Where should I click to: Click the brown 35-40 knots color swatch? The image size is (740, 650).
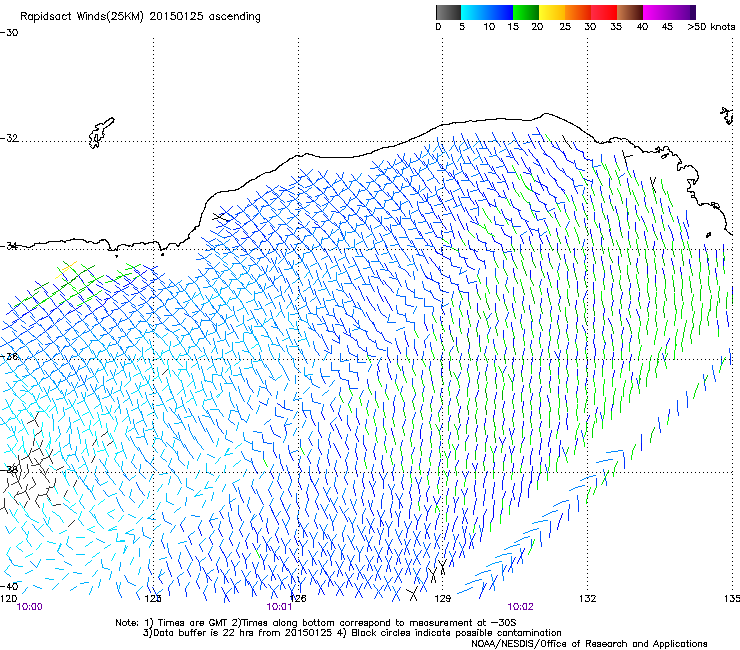pyautogui.click(x=630, y=12)
